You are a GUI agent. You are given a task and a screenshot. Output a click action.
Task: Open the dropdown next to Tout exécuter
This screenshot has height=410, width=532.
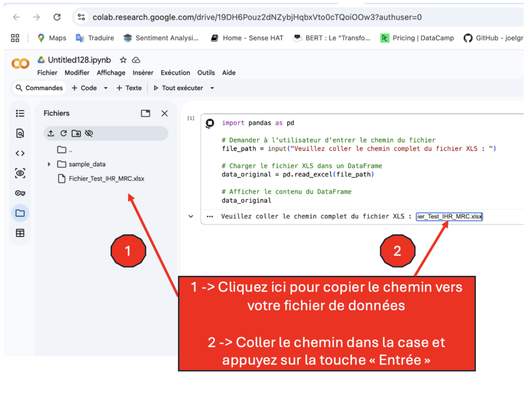click(212, 88)
